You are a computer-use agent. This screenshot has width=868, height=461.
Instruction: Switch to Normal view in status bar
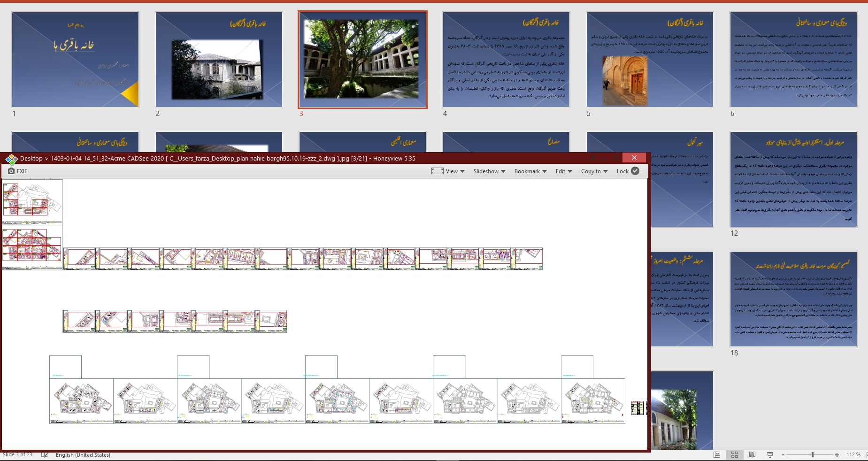coord(717,455)
